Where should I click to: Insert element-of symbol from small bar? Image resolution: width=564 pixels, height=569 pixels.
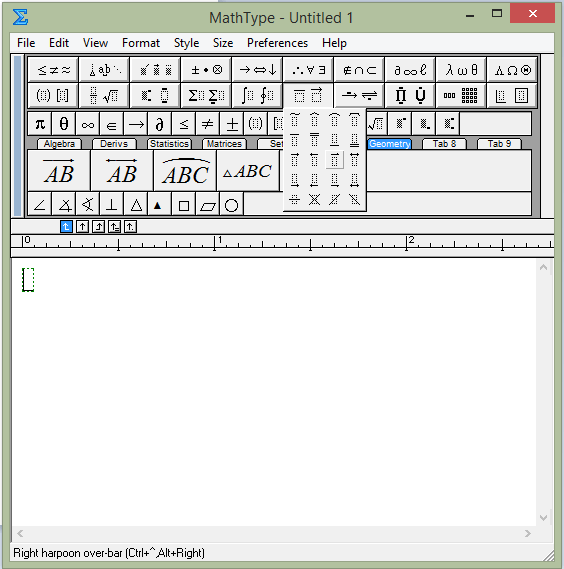pos(111,124)
